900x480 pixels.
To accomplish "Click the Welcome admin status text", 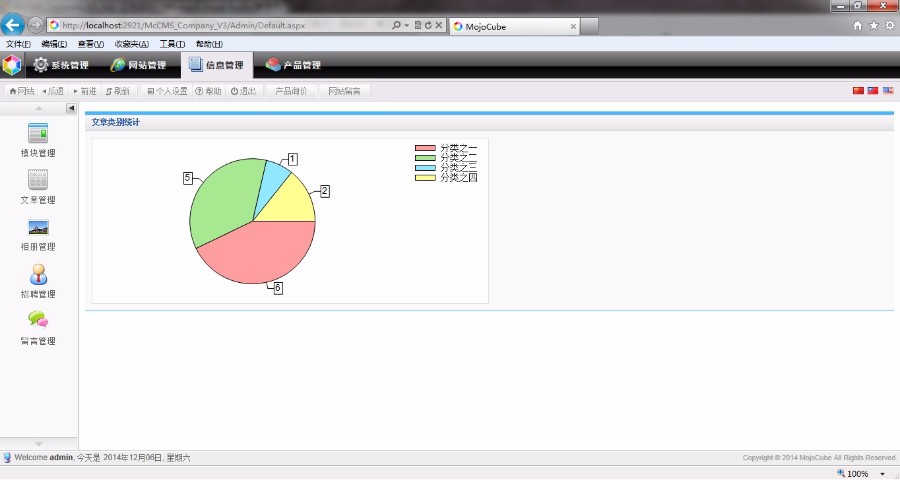I will pyautogui.click(x=44, y=458).
